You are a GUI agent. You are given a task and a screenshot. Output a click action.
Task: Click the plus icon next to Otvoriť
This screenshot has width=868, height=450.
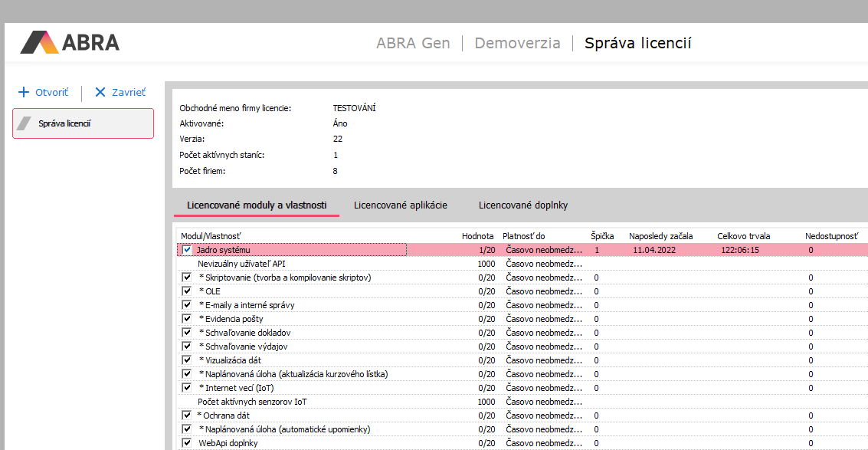pos(24,92)
